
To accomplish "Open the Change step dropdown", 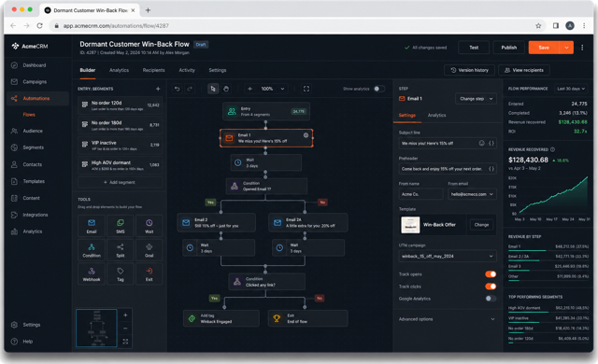I will (x=476, y=99).
